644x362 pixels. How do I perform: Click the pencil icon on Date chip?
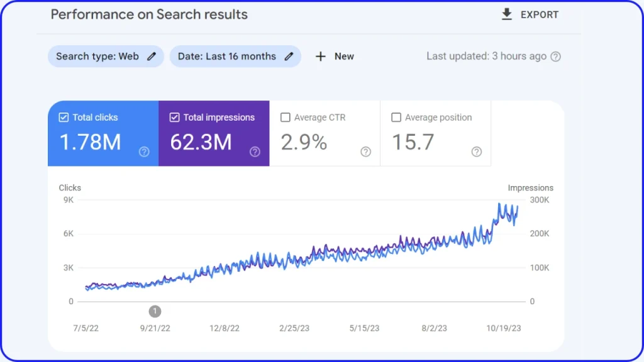(x=289, y=57)
